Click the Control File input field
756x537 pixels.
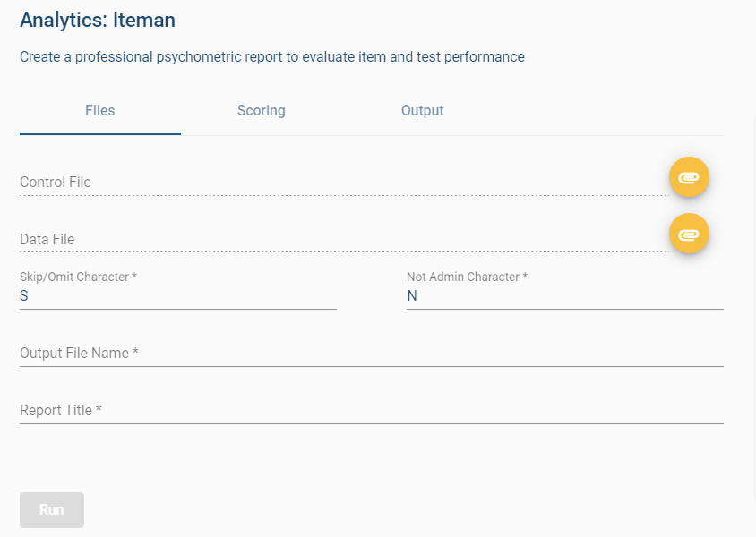pyautogui.click(x=340, y=182)
